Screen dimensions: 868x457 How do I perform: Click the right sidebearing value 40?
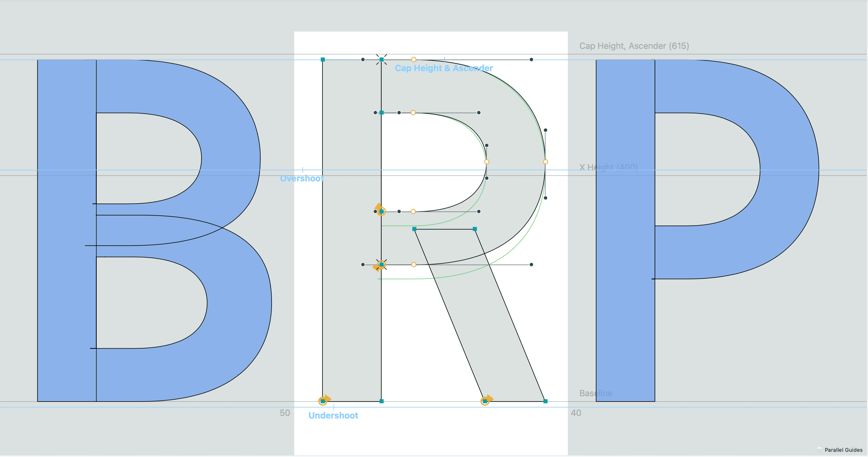[x=576, y=413]
